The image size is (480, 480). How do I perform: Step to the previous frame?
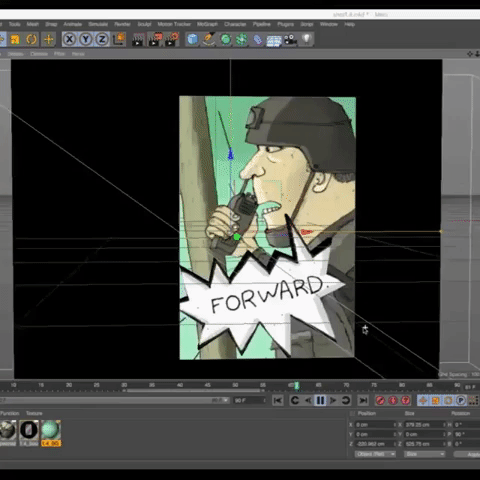[x=308, y=400]
